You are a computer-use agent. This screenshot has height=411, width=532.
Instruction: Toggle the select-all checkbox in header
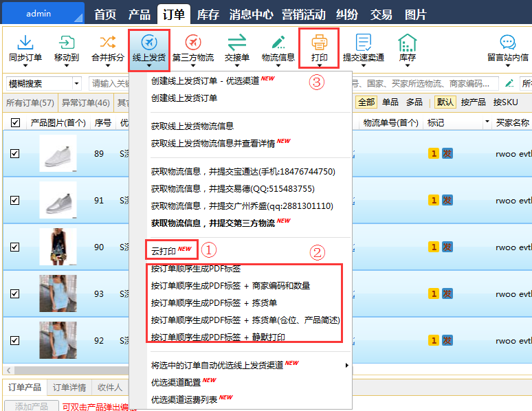pos(15,122)
